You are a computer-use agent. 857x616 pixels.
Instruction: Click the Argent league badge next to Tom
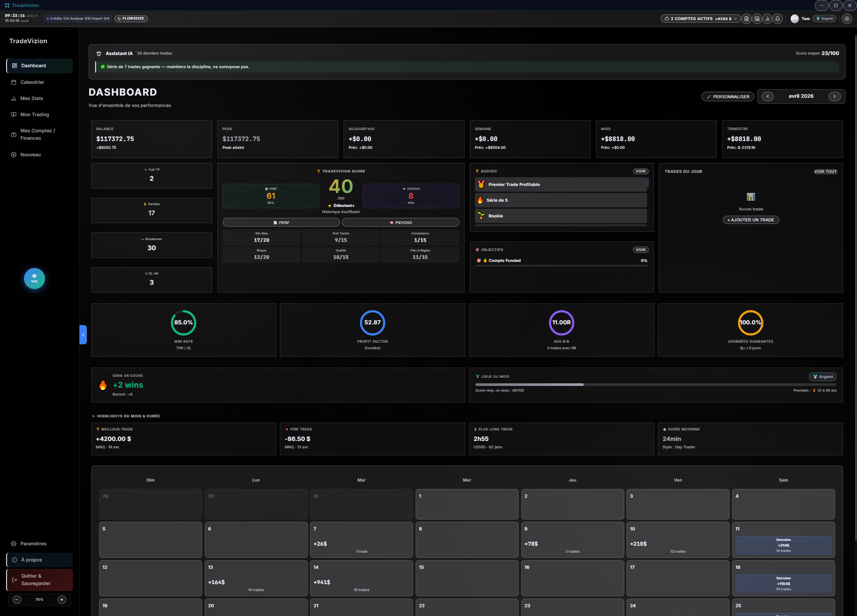click(x=824, y=19)
